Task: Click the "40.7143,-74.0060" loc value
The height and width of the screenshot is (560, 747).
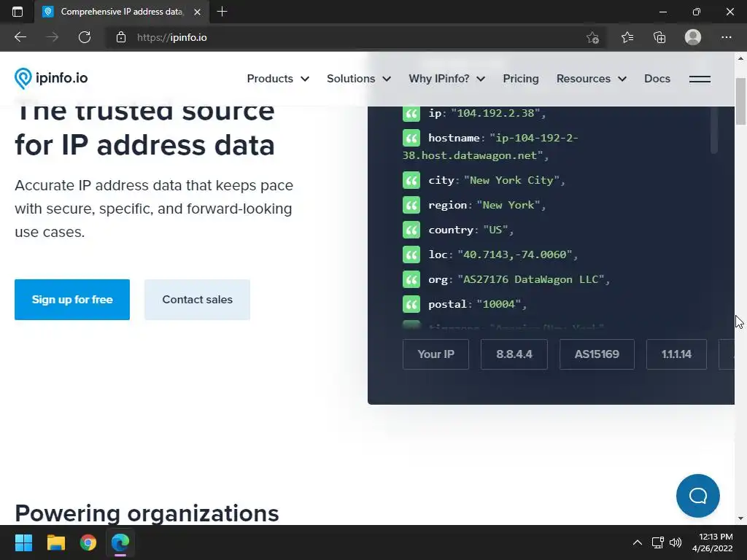Action: click(x=514, y=254)
